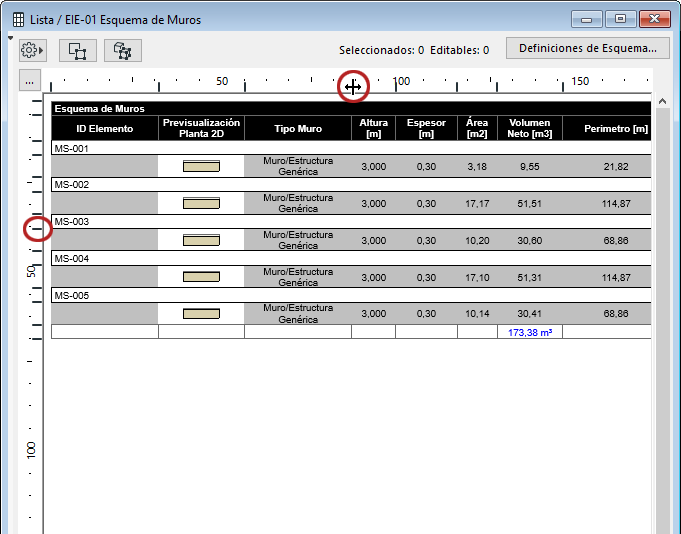Click the MS-005 wall 2D preview thumbnail
681x534 pixels.
click(x=202, y=313)
